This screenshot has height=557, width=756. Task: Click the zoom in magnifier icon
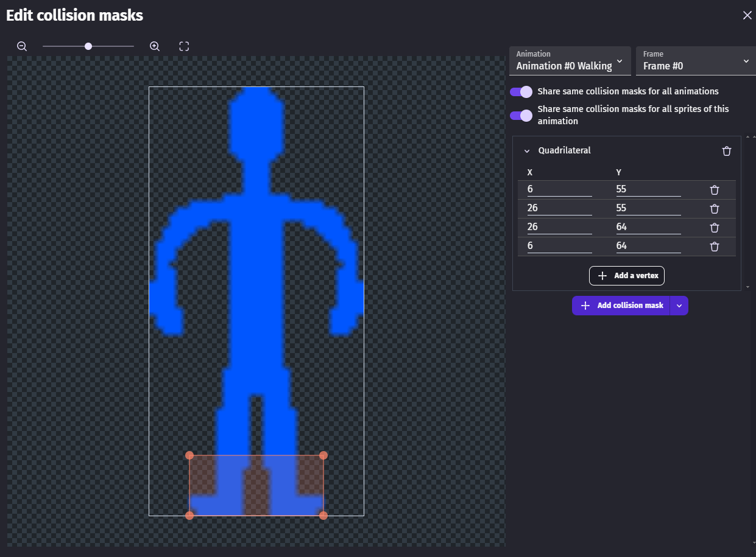[155, 46]
